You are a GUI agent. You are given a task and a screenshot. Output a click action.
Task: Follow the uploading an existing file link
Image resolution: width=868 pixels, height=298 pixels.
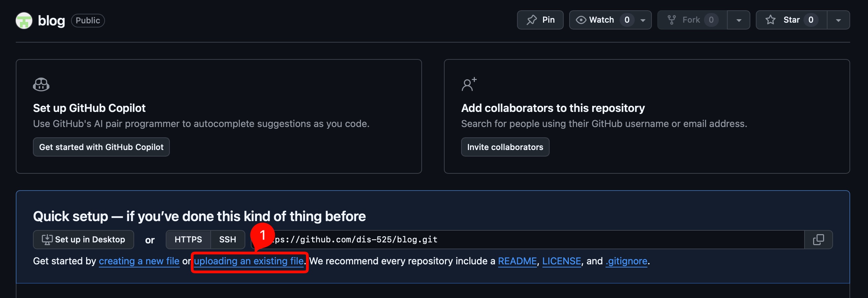(x=249, y=261)
